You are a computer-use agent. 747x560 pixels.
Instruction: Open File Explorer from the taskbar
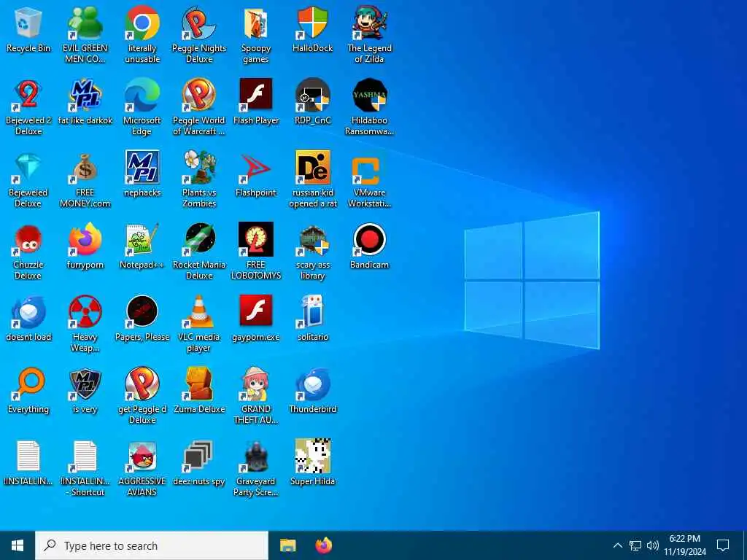[287, 545]
